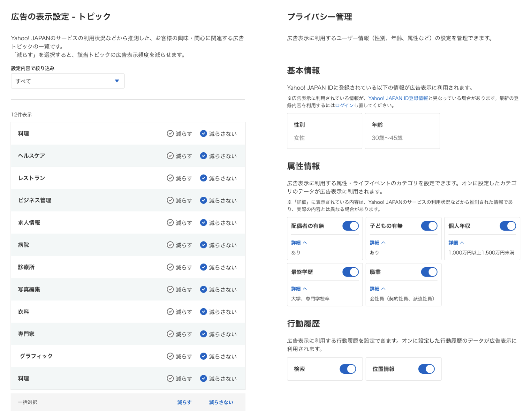This screenshot has height=420, width=531.
Task: Turn off the 検索 behavior history toggle
Action: click(x=347, y=369)
